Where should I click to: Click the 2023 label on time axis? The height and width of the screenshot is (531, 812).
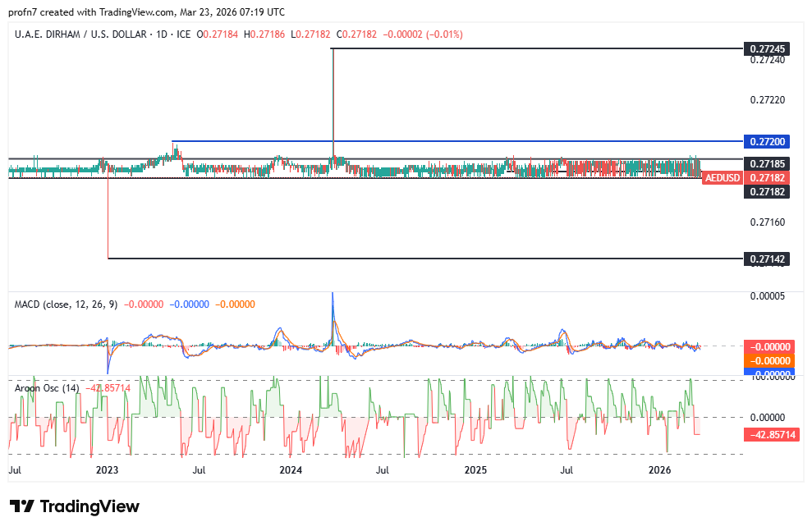[107, 470]
